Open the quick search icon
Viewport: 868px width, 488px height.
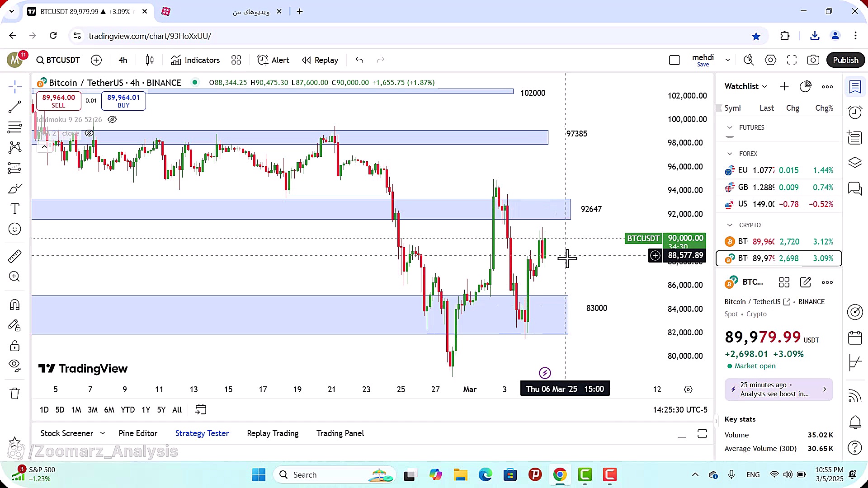(x=749, y=60)
